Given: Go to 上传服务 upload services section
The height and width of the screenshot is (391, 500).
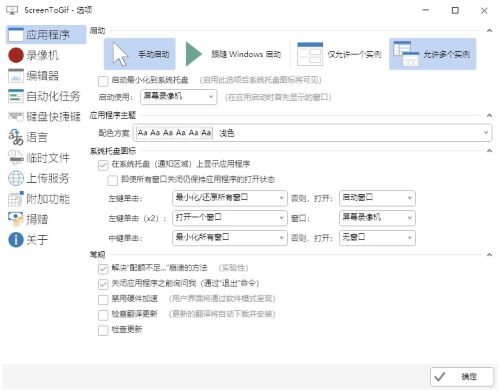Looking at the screenshot, I should 39,178.
